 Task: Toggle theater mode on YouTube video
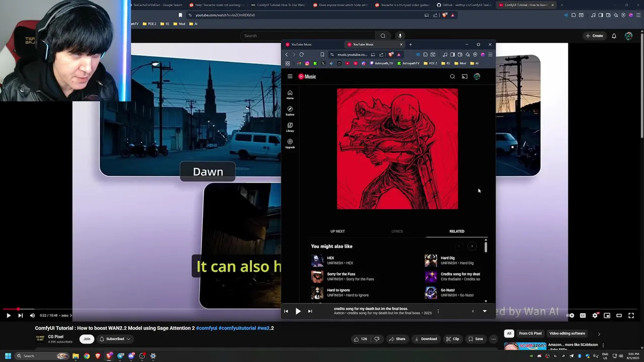(619, 315)
